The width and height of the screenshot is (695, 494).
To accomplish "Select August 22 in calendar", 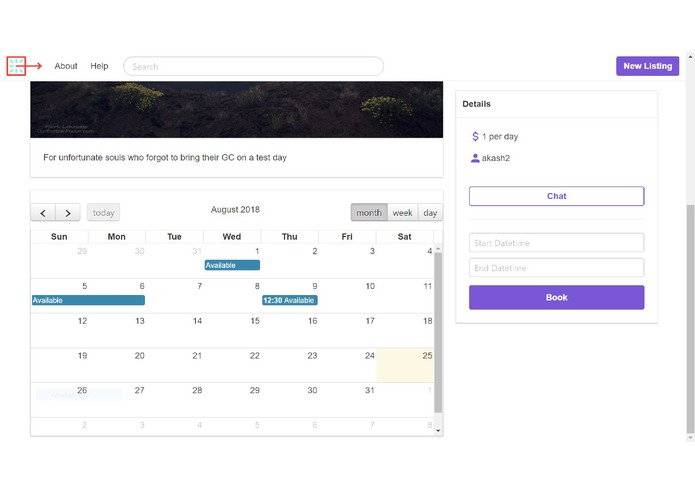I will pos(232,365).
